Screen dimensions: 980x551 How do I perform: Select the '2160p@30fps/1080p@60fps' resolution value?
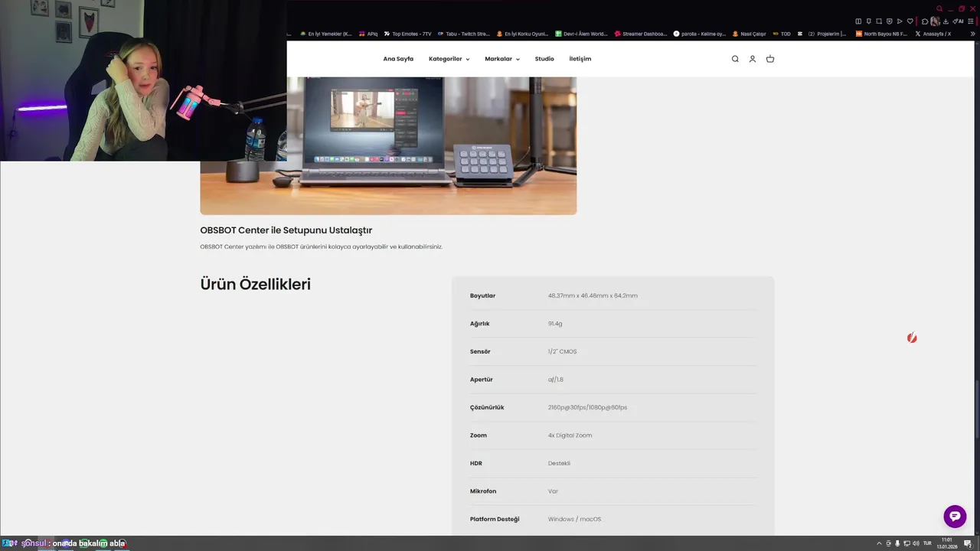pos(587,407)
